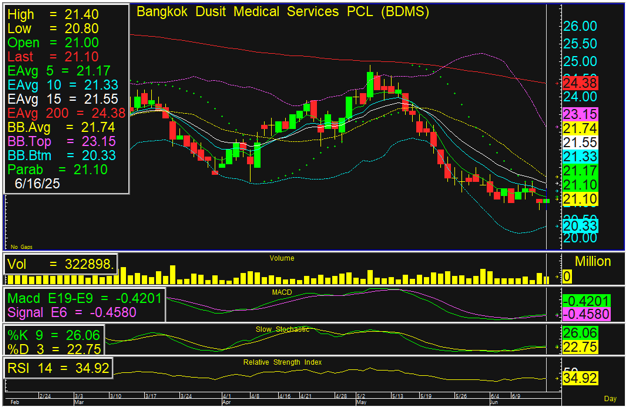This screenshot has height=408, width=629.
Task: Click the No Gaps label in chart corner
Action: 21,247
